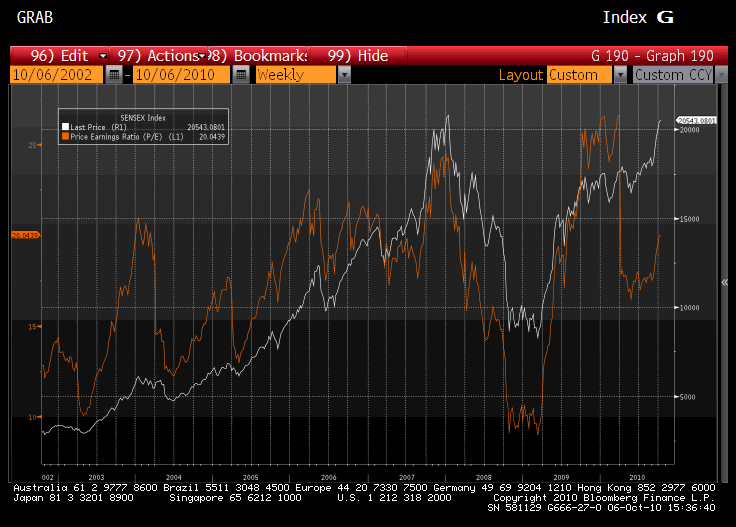Click the 20000 right axis label
Image resolution: width=736 pixels, height=527 pixels.
click(x=690, y=130)
